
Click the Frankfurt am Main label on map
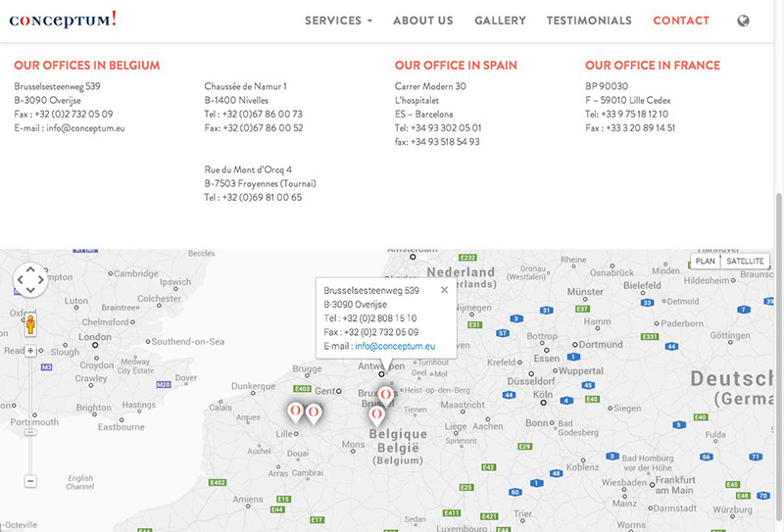pyautogui.click(x=675, y=485)
